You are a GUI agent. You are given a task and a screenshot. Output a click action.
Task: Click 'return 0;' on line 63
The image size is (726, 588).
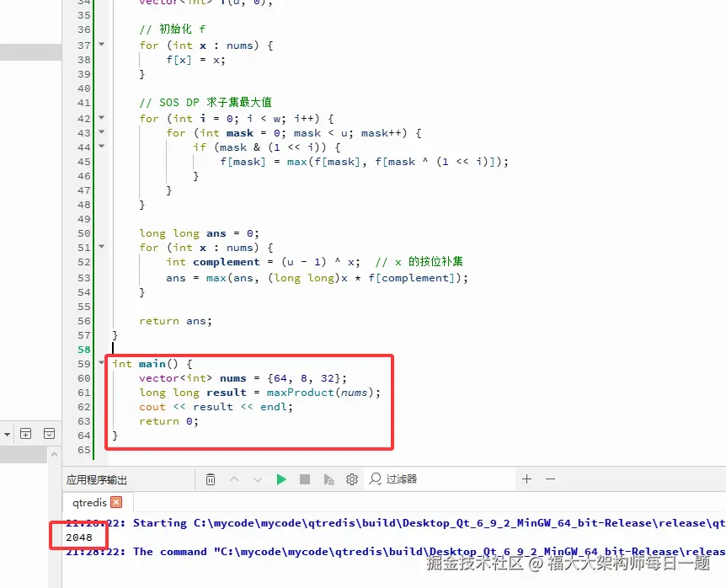click(x=168, y=421)
